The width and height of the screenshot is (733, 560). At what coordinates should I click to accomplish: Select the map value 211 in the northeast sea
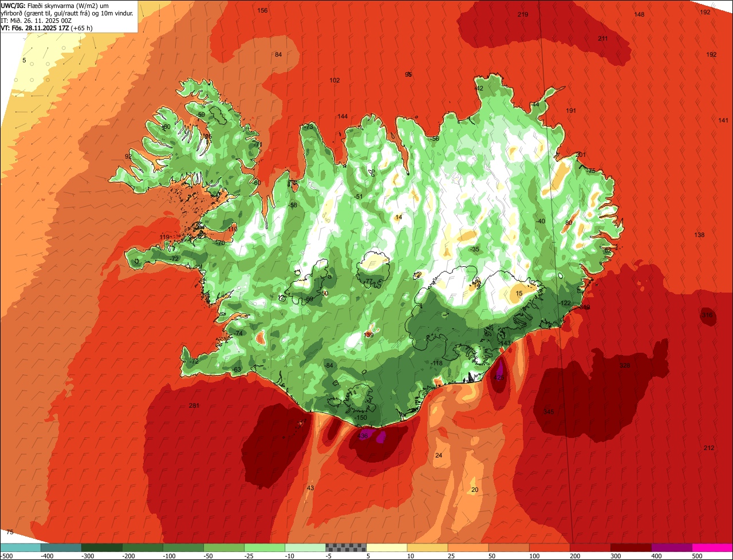point(603,38)
